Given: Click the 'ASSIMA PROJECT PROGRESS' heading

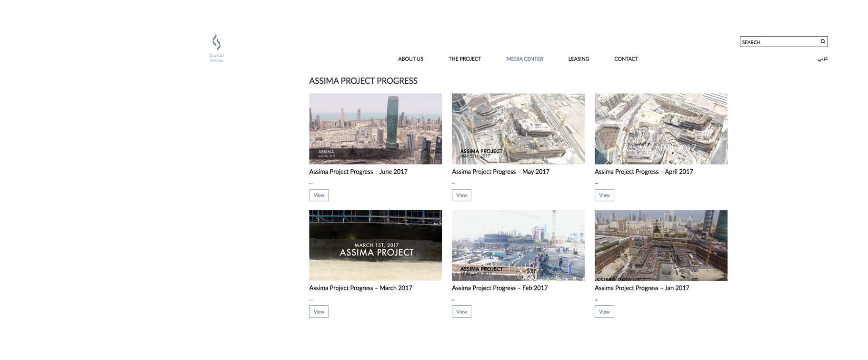Looking at the screenshot, I should click(363, 81).
